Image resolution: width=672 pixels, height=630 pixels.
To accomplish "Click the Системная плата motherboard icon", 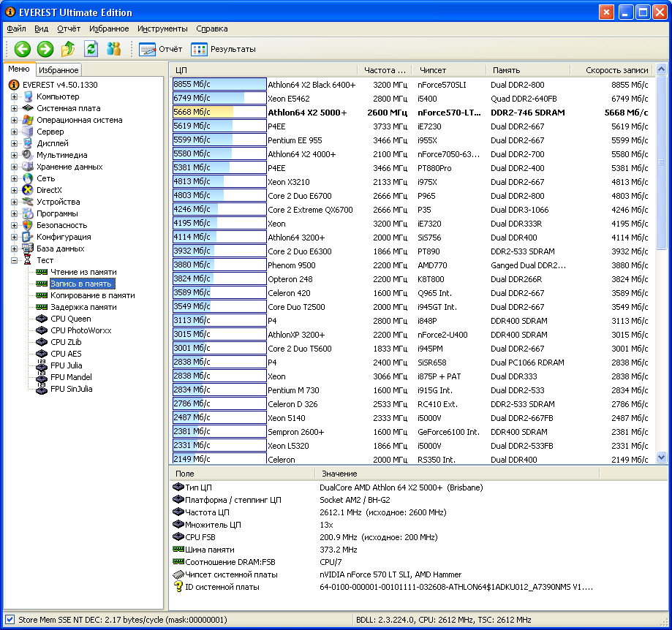I will point(28,108).
